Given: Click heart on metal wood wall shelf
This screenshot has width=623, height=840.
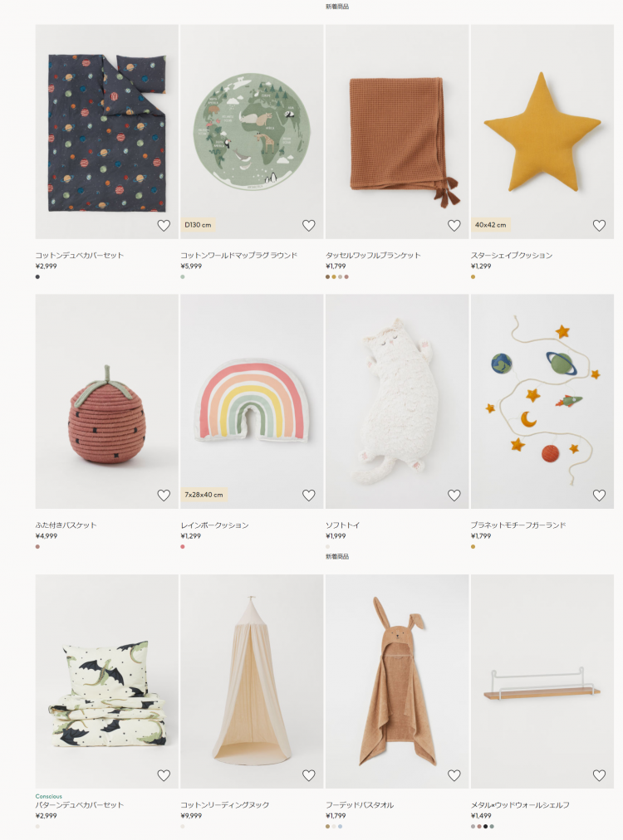Looking at the screenshot, I should point(600,775).
